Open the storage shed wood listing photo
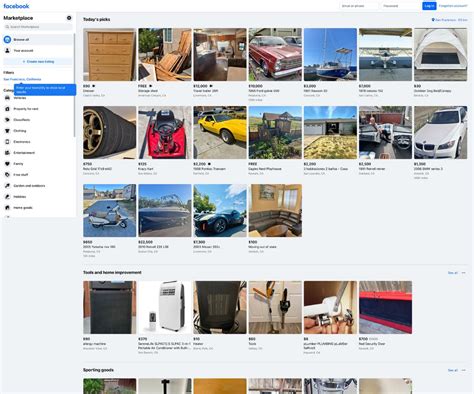Viewport: 474px width, 394px height. click(x=165, y=54)
